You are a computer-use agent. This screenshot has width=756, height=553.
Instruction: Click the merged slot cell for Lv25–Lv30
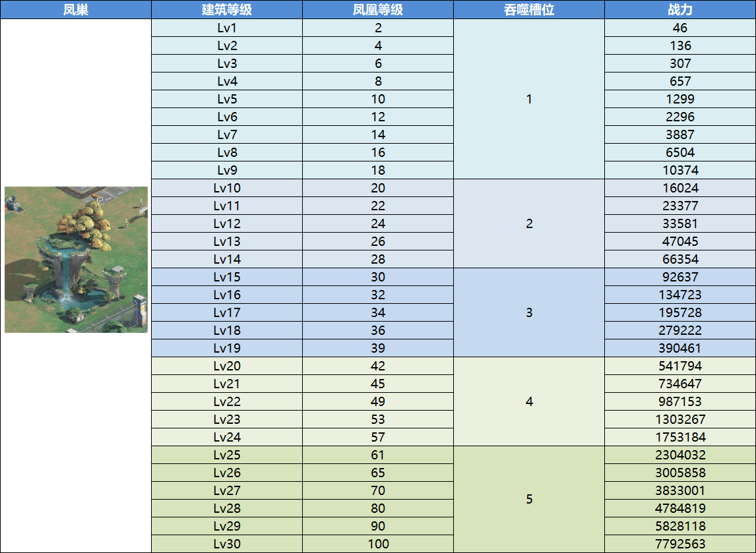(x=528, y=499)
